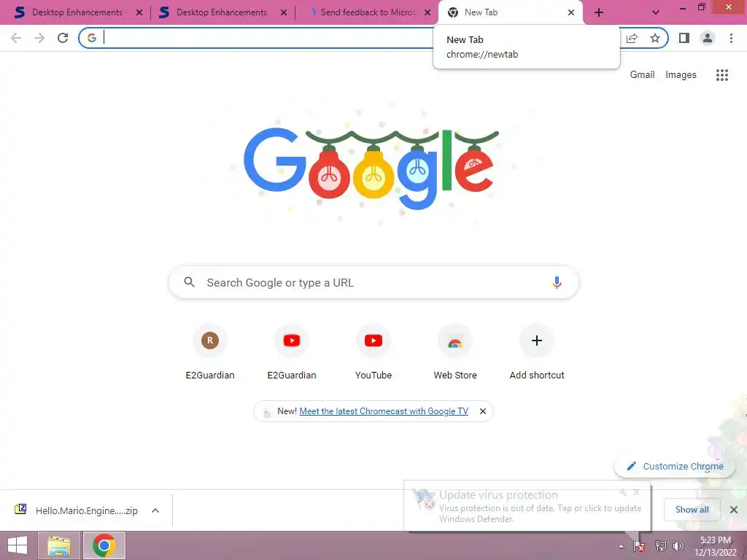
Task: Click the Update virus protection notification
Action: tap(527, 506)
